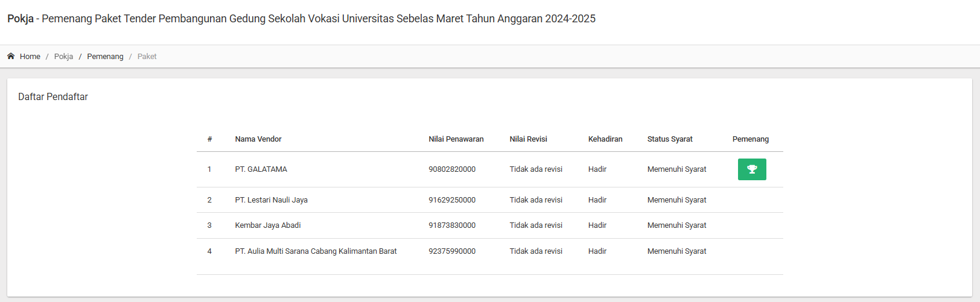Screen dimensions: 980x302
Task: Select the PT. Lestari Nauli Jaya row
Action: (x=272, y=200)
